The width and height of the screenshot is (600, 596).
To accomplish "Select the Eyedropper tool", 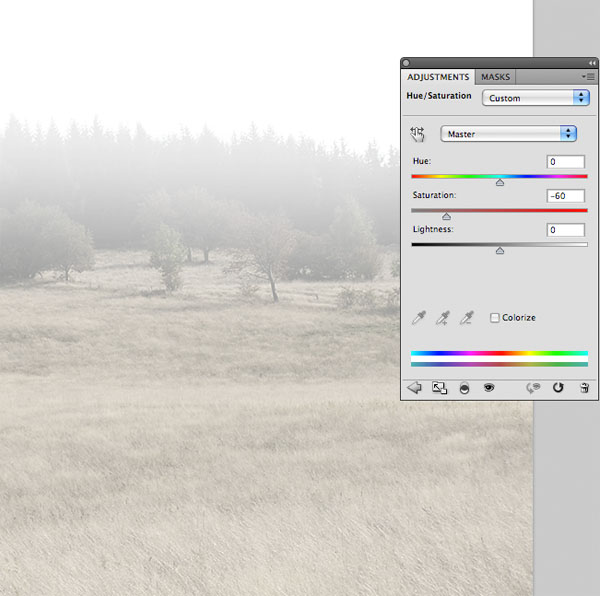I will coord(419,318).
